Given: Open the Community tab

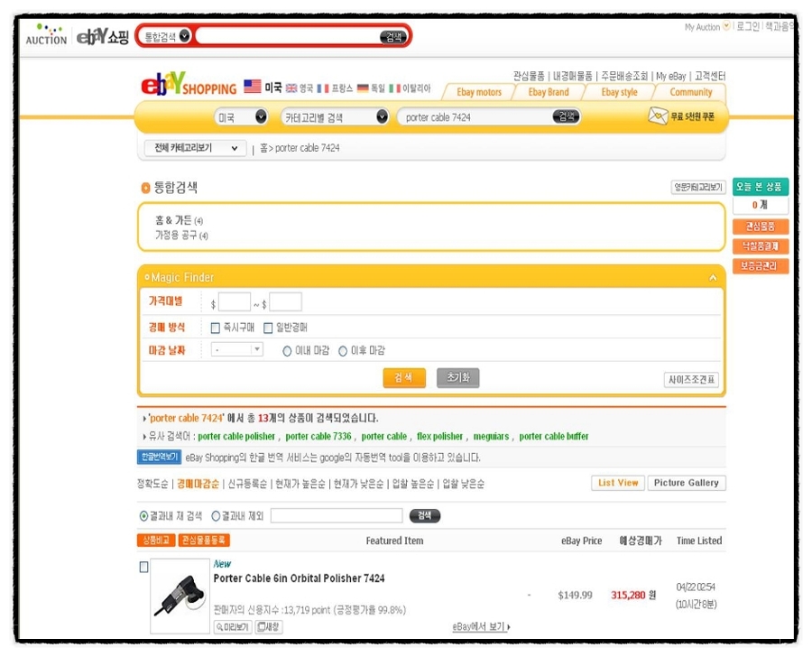Looking at the screenshot, I should (x=691, y=92).
